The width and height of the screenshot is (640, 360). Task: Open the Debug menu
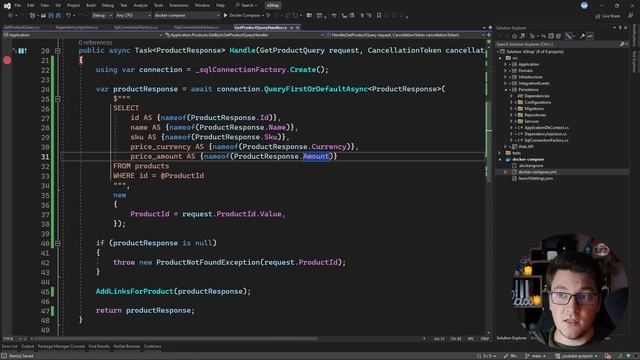[108, 5]
